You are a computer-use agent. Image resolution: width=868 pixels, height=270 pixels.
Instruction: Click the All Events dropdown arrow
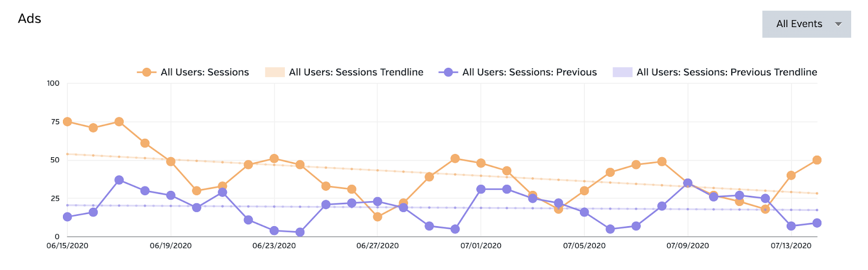(838, 24)
